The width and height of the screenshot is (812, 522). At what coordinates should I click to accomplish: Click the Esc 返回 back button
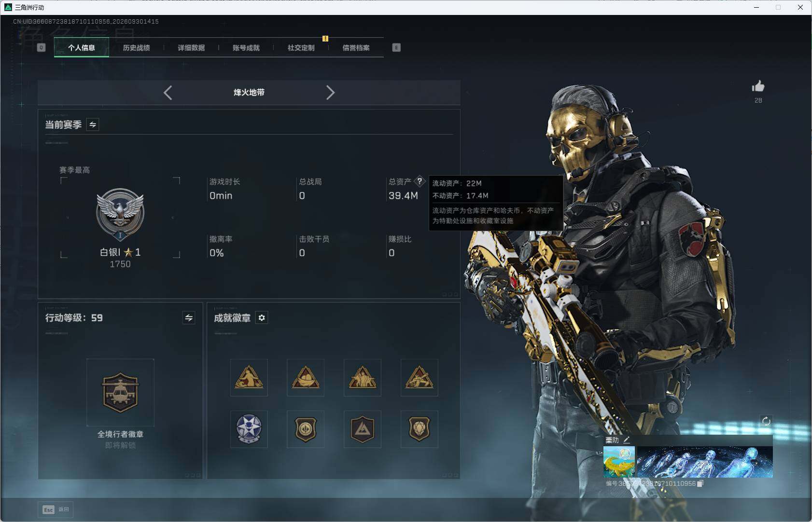pyautogui.click(x=56, y=509)
